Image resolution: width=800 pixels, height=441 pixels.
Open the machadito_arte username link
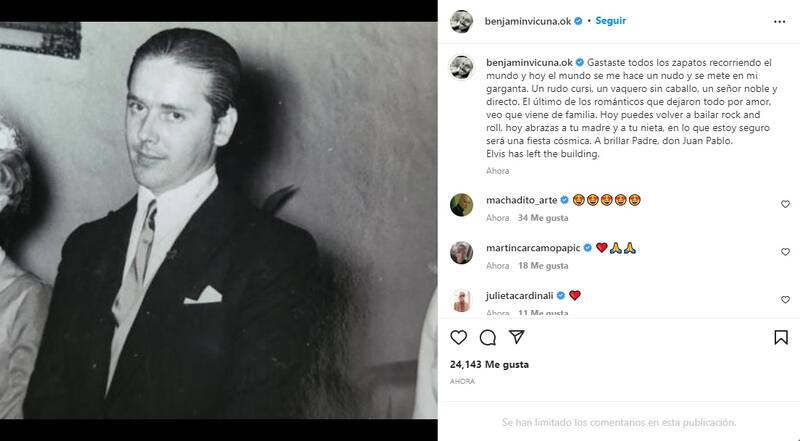click(519, 199)
